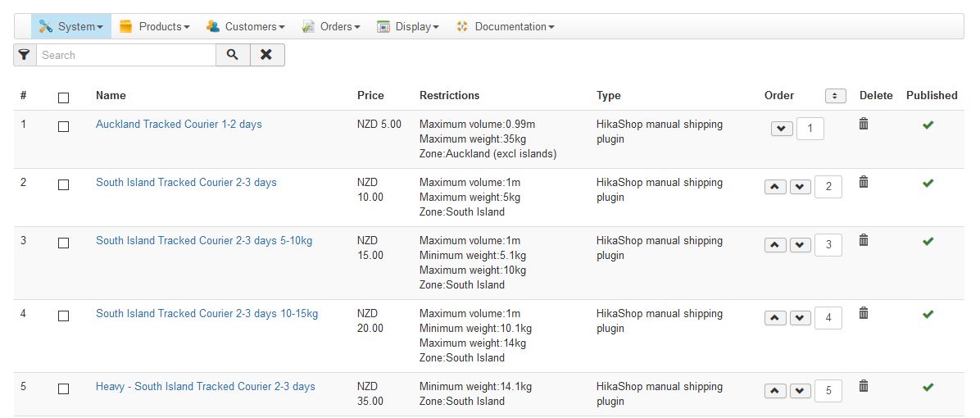Open the Display dropdown menu
This screenshot has width=980, height=418.
tap(408, 26)
